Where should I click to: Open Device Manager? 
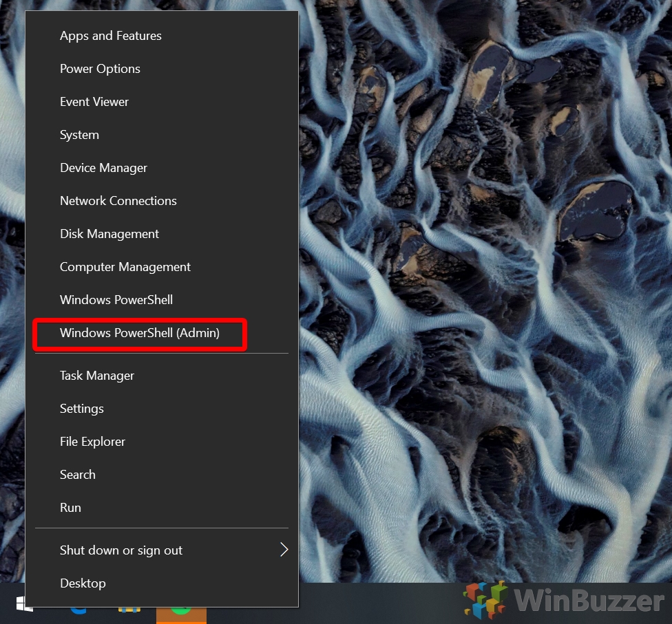[162, 167]
